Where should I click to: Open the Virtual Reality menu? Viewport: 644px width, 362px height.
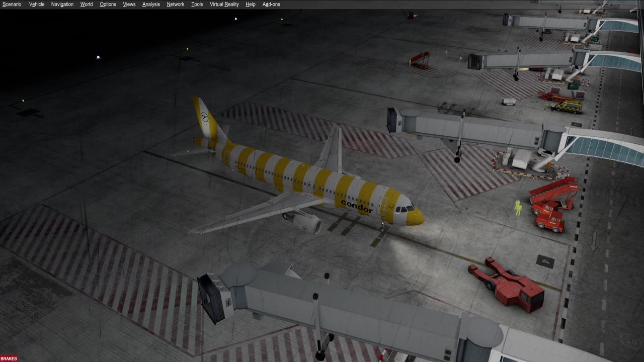(224, 4)
